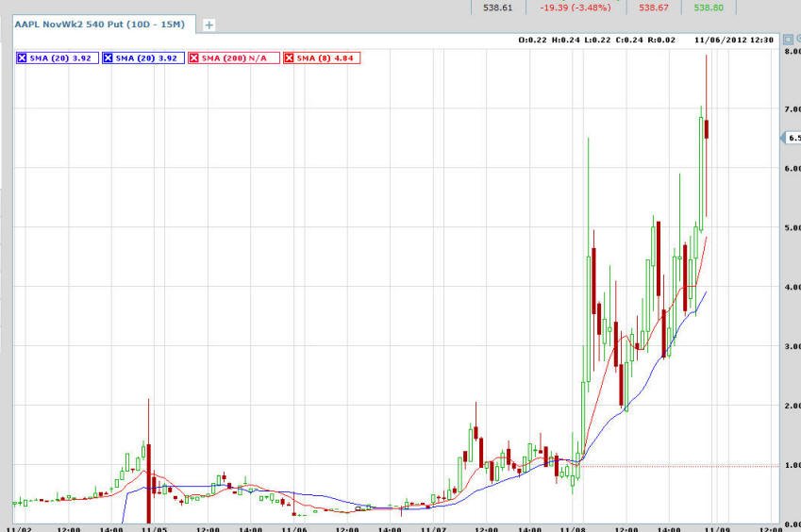Click the -19.39 (-3.48%) change value
The width and height of the screenshot is (801, 532).
[576, 8]
